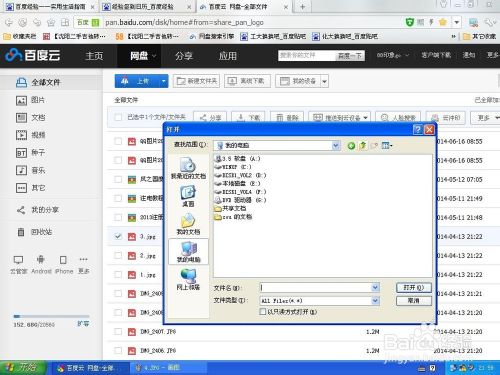Open the BT 种子 category in sidebar
Screen dimensions: 500x375
[x=30, y=153]
